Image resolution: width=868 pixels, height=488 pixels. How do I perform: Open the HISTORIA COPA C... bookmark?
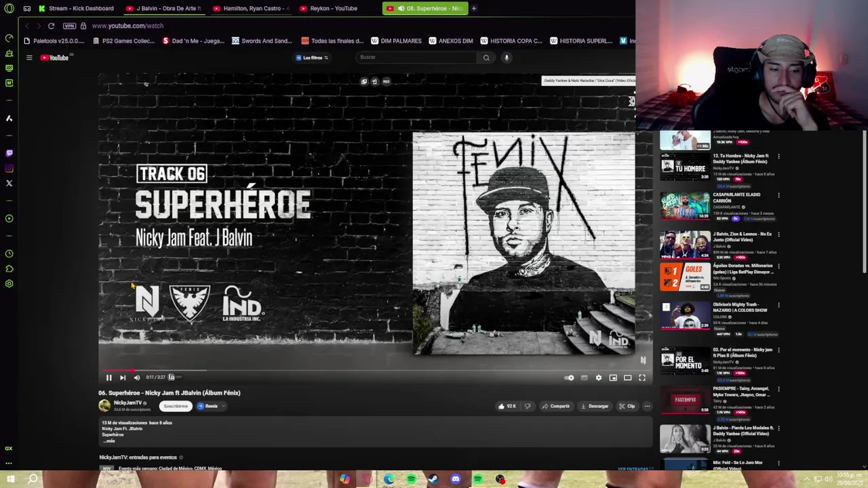click(511, 41)
